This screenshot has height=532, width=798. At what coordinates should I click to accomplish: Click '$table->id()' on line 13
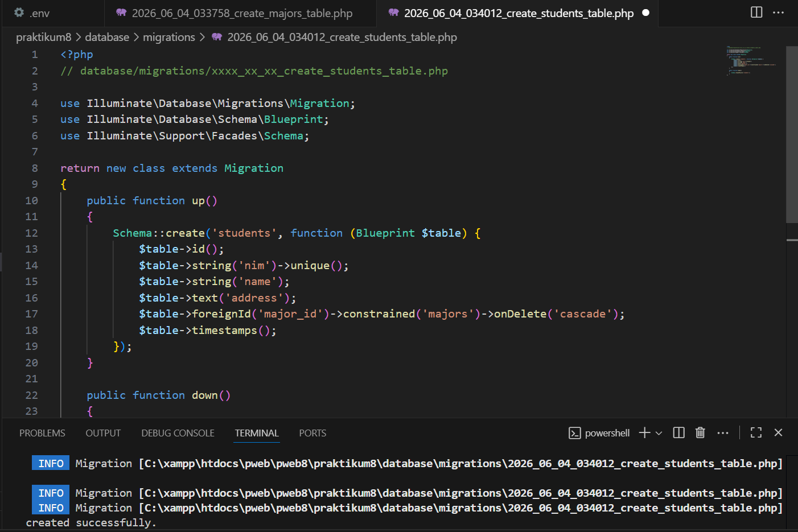178,249
